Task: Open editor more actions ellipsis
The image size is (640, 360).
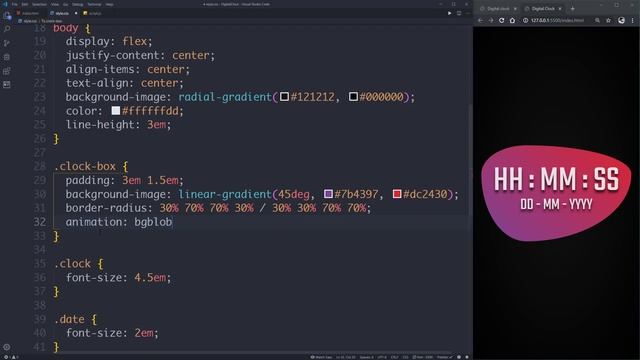Action: [x=467, y=13]
